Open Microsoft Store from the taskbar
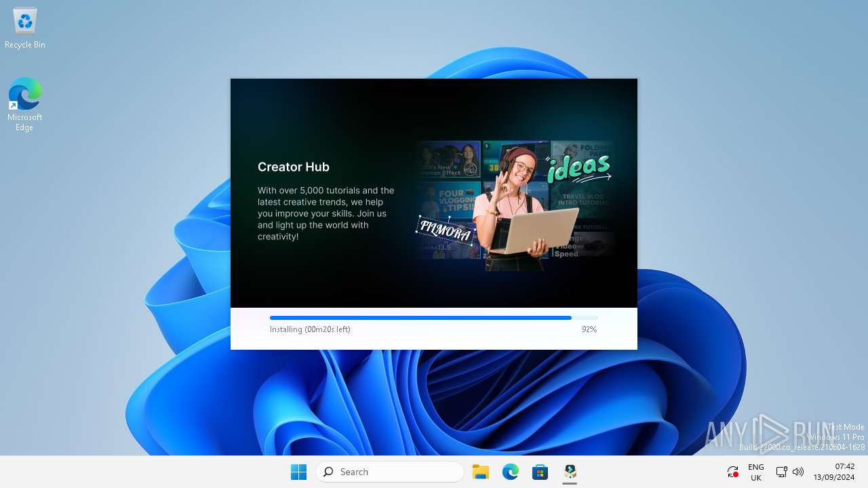868x488 pixels. [540, 472]
